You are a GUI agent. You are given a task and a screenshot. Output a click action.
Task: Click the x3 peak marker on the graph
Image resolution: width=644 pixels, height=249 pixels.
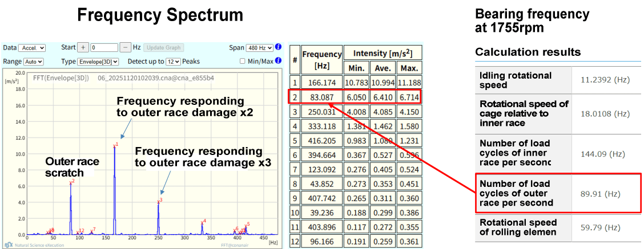pyautogui.click(x=160, y=201)
